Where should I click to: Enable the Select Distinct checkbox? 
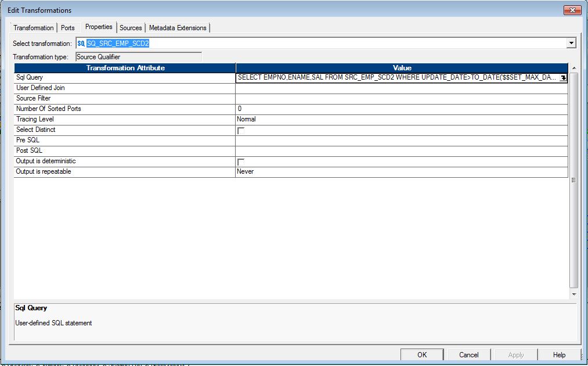pos(239,130)
